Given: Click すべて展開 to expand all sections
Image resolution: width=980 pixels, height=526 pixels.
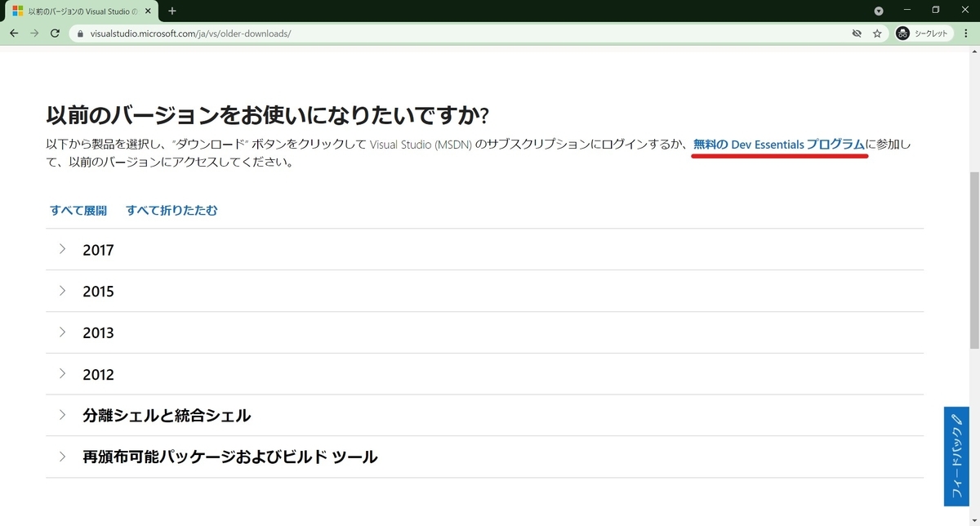Looking at the screenshot, I should [x=78, y=210].
